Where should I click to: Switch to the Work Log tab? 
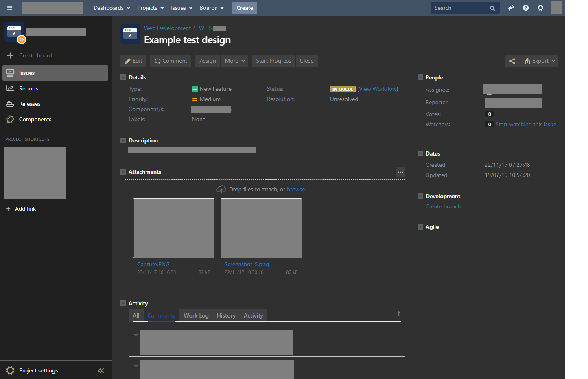[x=196, y=315]
